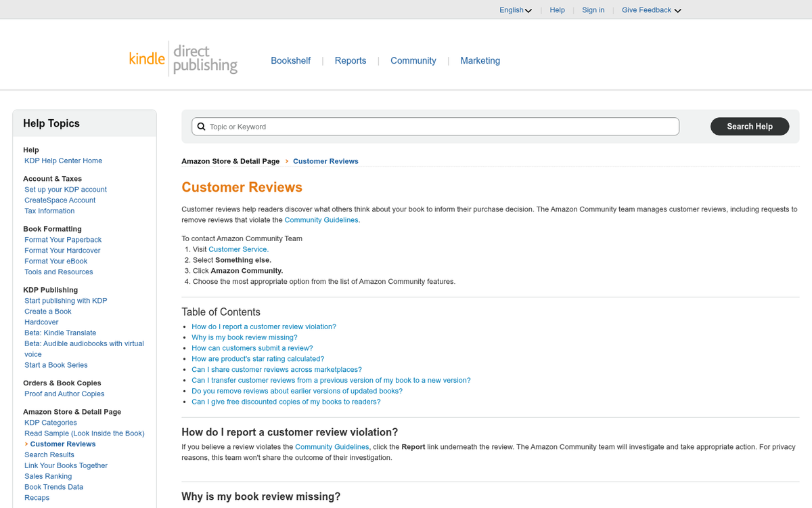Open the Community Guidelines link
Viewport: 812px width, 508px height.
(x=321, y=219)
